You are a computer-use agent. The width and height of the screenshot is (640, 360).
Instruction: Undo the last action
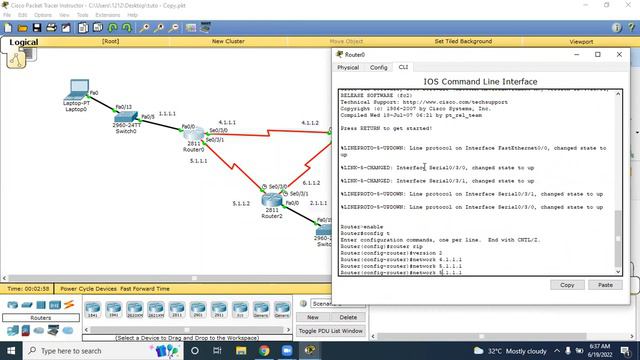[113, 28]
